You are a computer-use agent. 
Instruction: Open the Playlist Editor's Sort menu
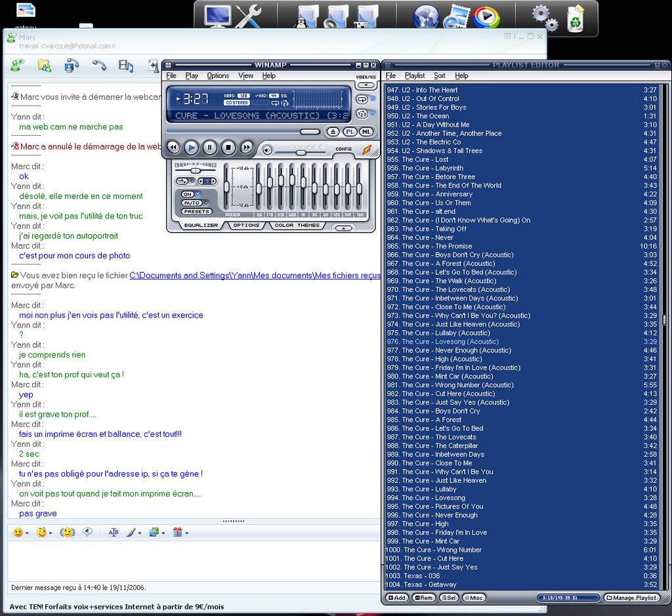[x=439, y=75]
